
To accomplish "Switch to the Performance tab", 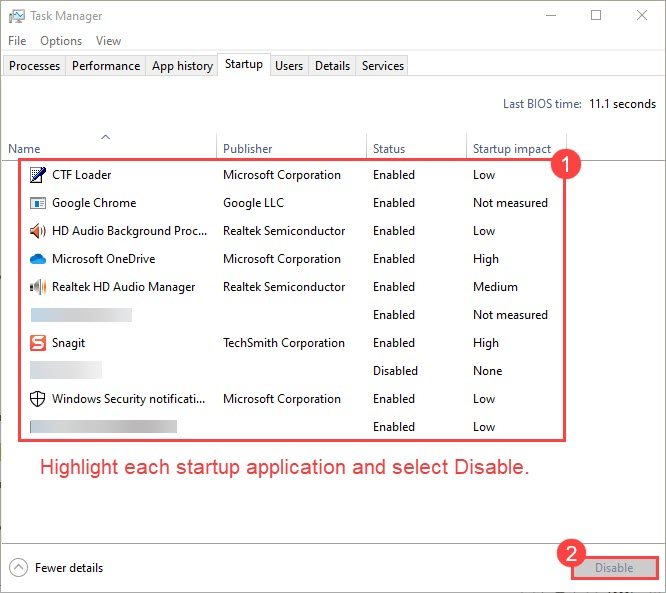I will [x=106, y=66].
